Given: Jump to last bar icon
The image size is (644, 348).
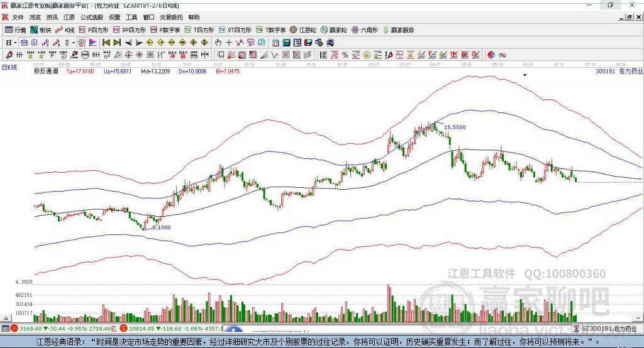Looking at the screenshot, I should coord(117,43).
